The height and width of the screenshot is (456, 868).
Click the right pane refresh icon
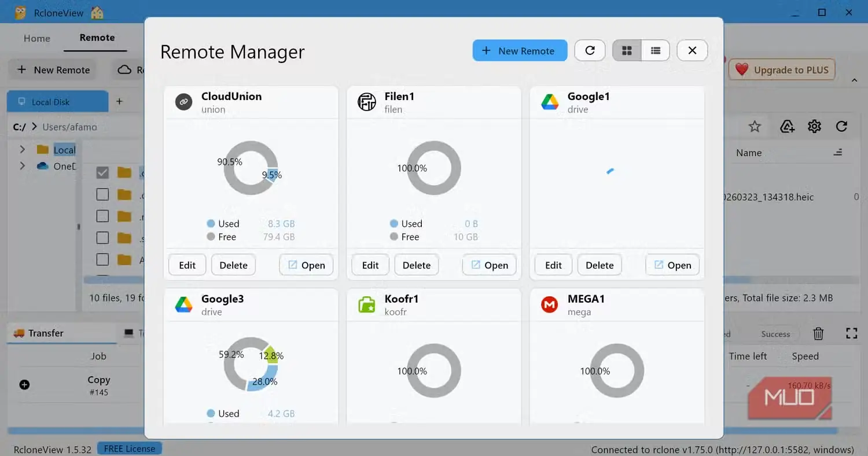pos(842,126)
